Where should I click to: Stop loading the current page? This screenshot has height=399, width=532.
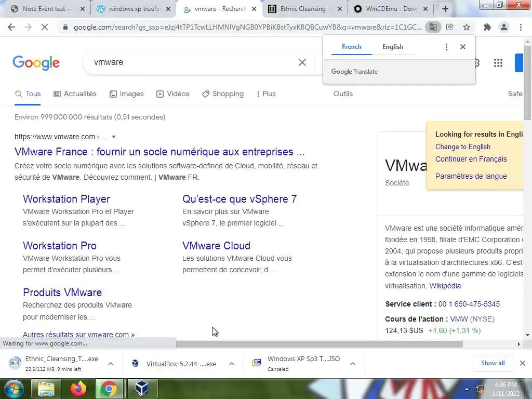pyautogui.click(x=45, y=27)
